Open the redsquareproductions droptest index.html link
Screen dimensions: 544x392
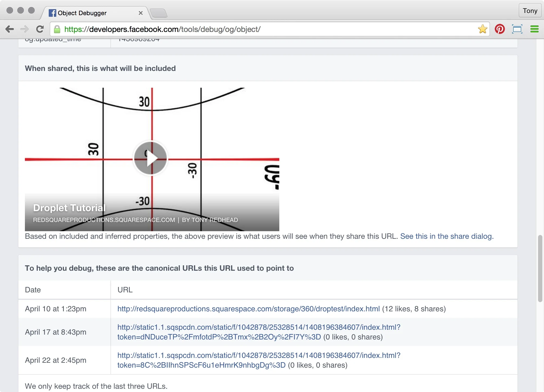[248, 309]
